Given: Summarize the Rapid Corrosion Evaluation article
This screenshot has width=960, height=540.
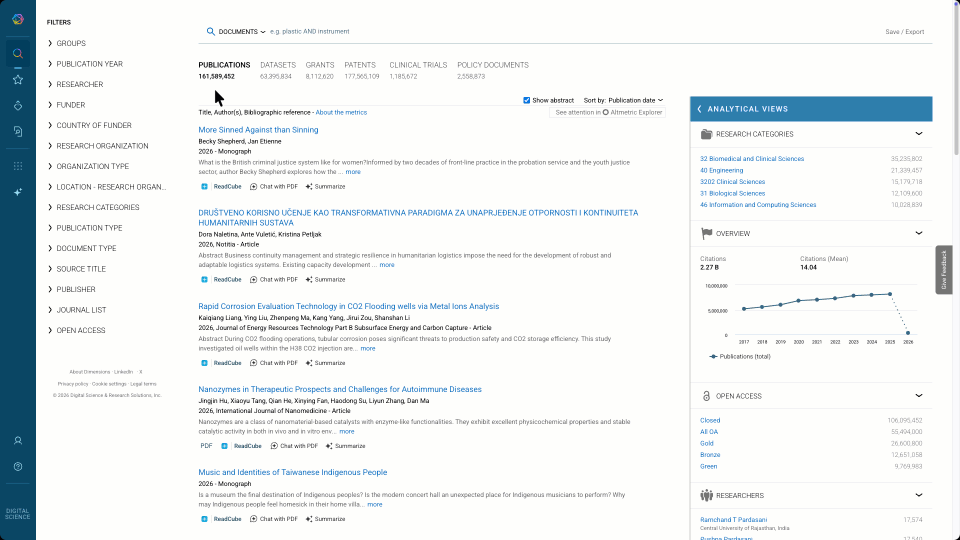Looking at the screenshot, I should (325, 363).
